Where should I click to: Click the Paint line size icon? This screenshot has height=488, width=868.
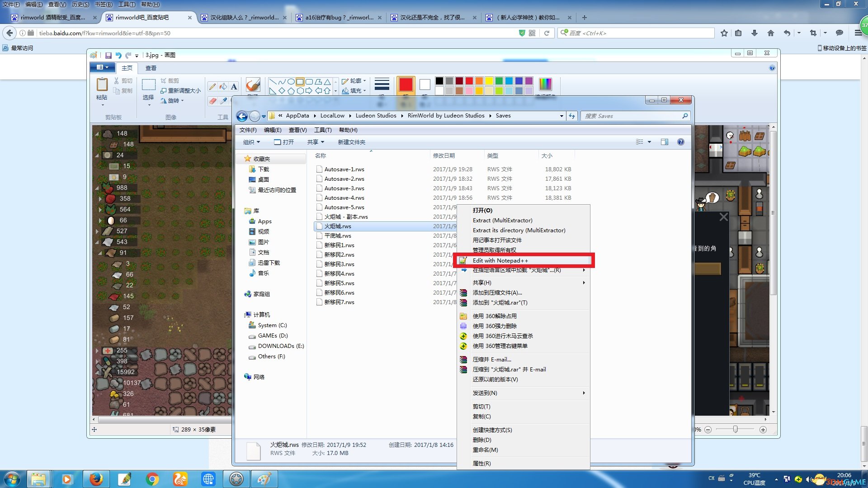tap(382, 84)
